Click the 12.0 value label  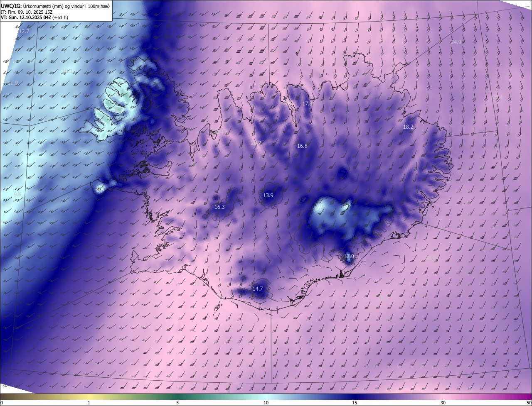349,256
